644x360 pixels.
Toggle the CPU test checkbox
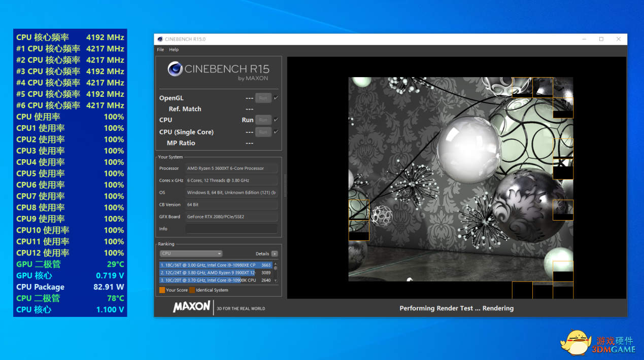pos(276,120)
